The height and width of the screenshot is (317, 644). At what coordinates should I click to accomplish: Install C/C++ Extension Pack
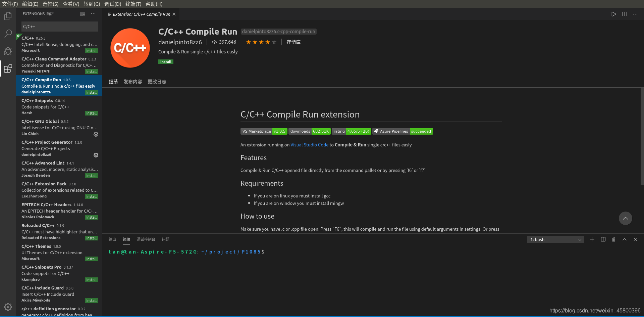(91, 196)
